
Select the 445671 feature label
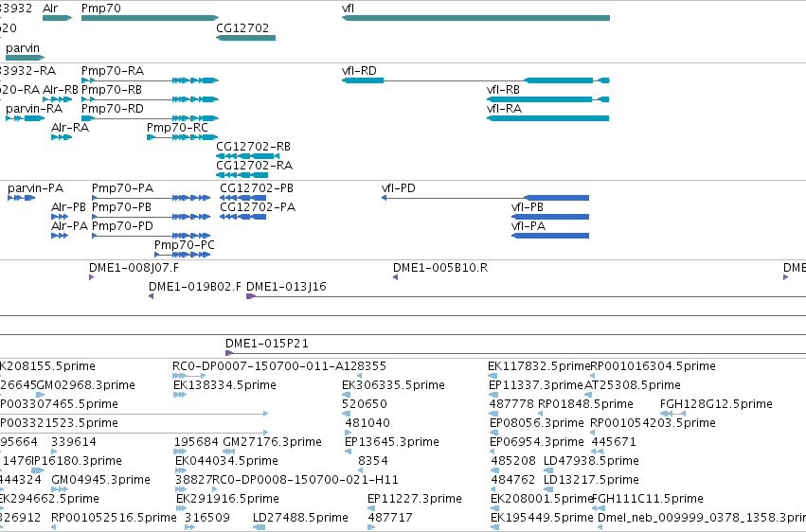pos(614,442)
